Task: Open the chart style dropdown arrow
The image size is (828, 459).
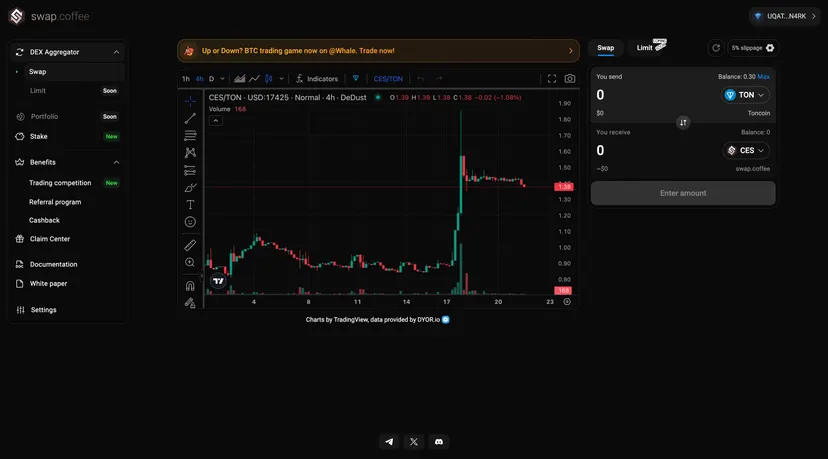Action: (281, 79)
